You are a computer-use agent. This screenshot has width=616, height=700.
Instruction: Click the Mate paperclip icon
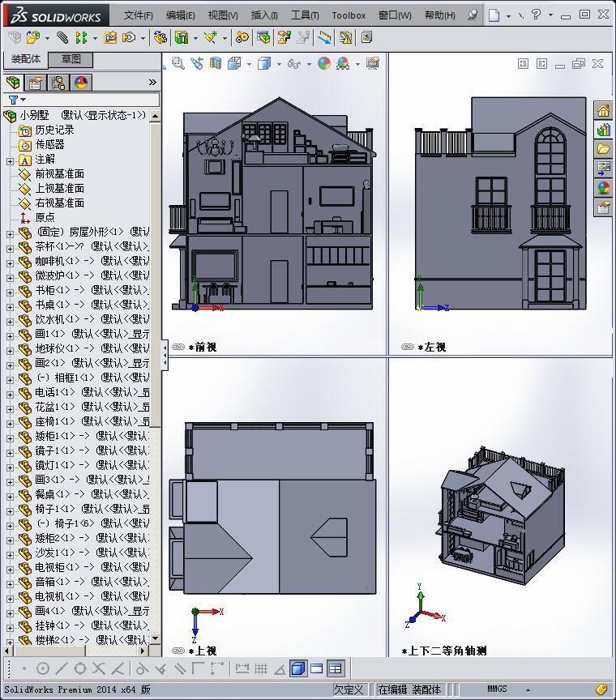click(62, 37)
